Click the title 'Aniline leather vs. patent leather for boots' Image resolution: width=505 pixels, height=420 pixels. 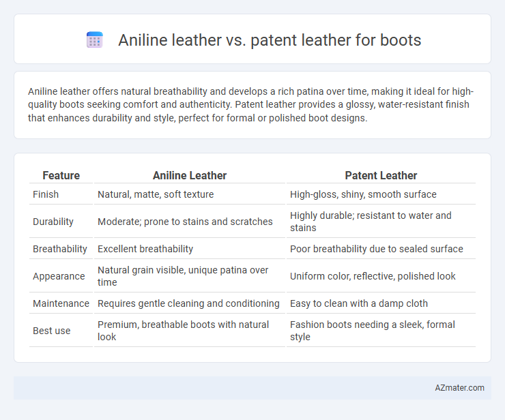[x=270, y=40]
